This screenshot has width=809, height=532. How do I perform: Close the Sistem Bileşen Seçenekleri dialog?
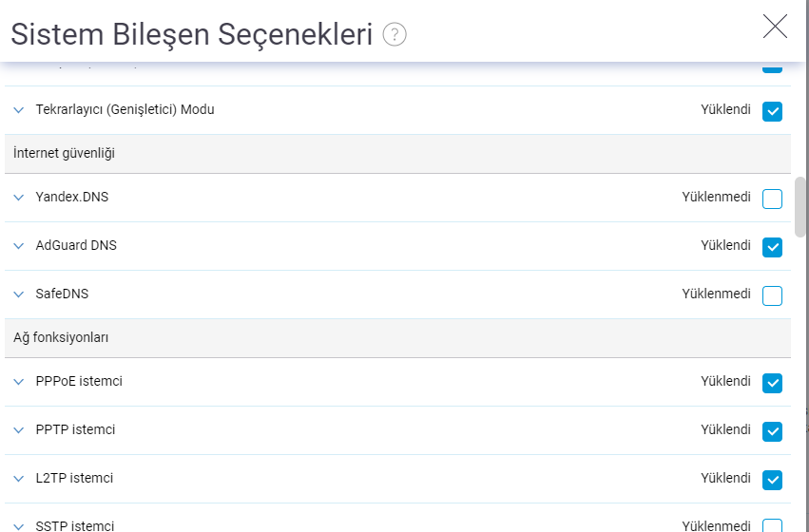[x=775, y=27]
